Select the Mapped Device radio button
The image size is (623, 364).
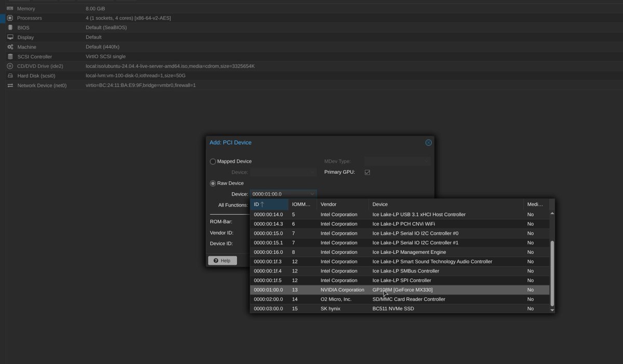[213, 161]
